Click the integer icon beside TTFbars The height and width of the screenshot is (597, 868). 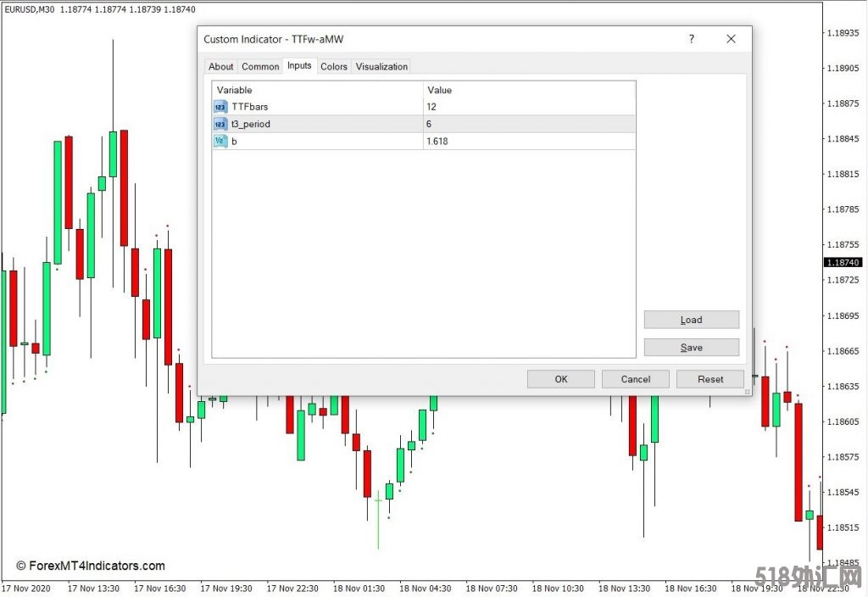(x=220, y=107)
